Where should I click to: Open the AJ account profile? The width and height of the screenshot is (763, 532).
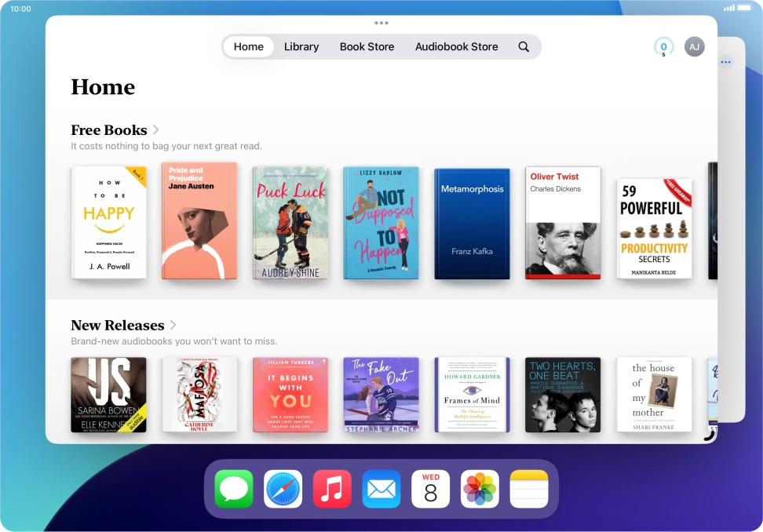[x=694, y=46]
